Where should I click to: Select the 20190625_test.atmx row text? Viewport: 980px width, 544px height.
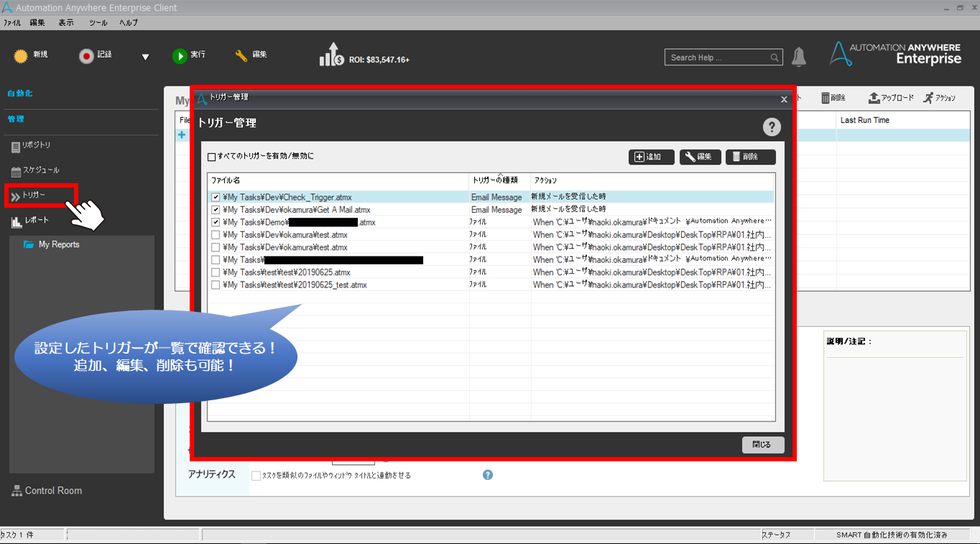point(295,285)
